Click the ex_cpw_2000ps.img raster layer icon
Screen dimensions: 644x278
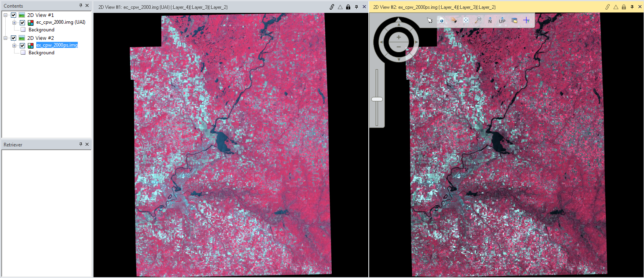[x=31, y=45]
